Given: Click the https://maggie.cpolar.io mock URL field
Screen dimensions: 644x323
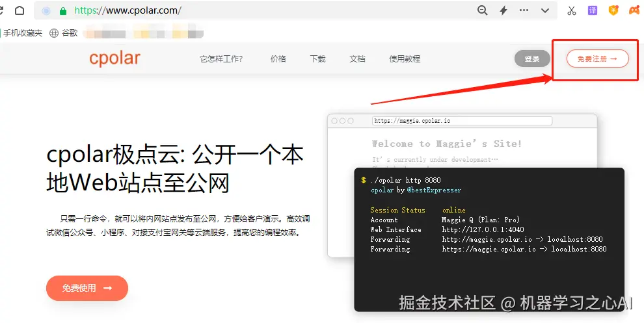Looking at the screenshot, I should pos(462,121).
